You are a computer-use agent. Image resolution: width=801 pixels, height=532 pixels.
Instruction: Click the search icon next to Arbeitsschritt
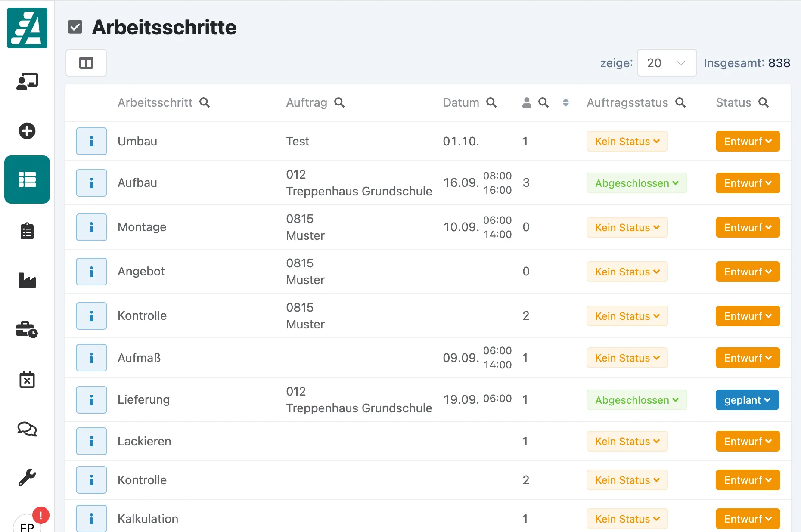[205, 102]
